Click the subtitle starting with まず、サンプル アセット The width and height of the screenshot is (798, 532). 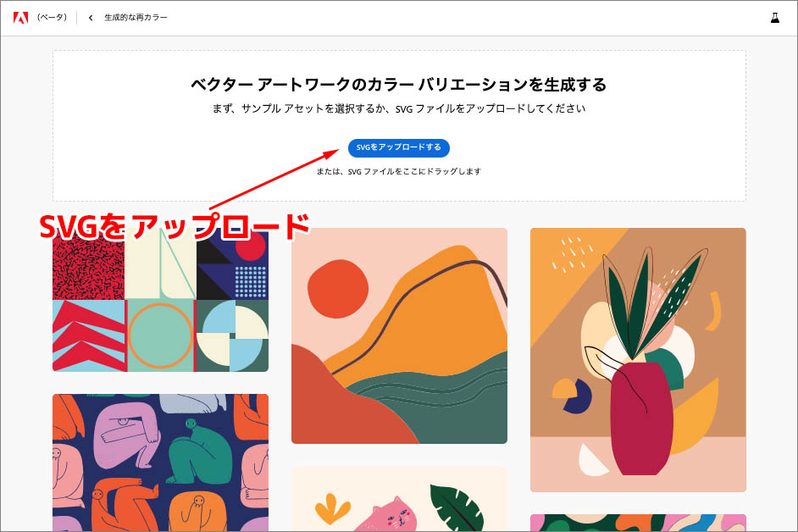(x=398, y=109)
